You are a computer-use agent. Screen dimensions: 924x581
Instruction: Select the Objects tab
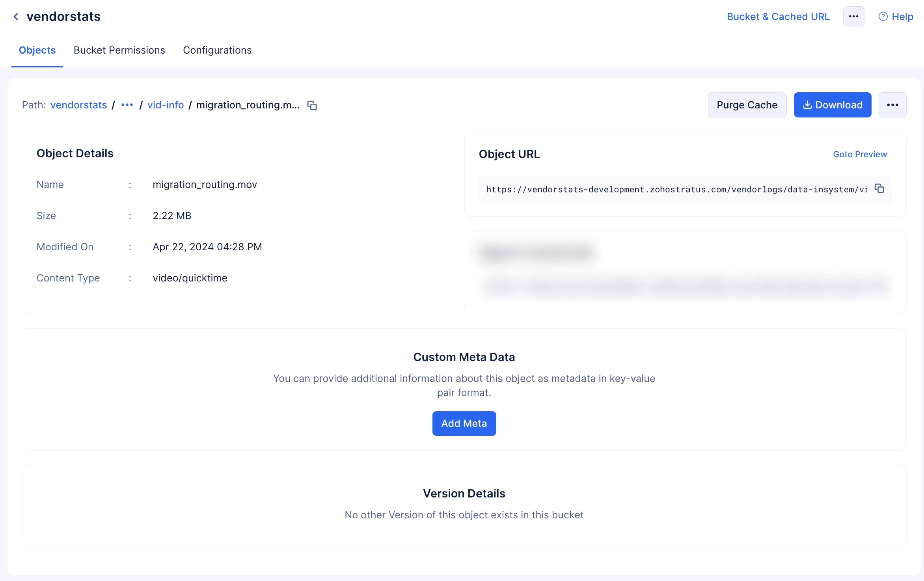click(x=37, y=50)
